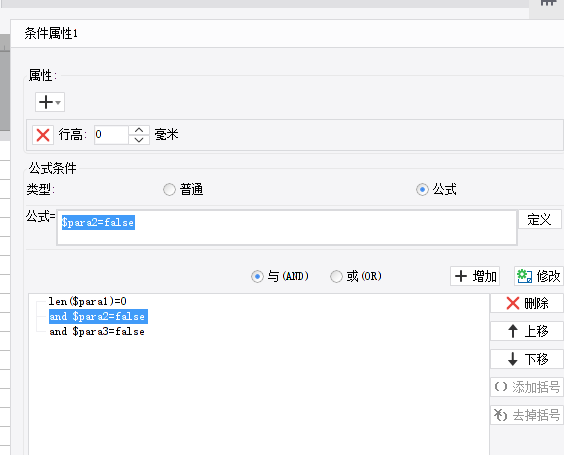Click the 增加 add condition button
Screen dimensions: 564x455
tap(475, 276)
